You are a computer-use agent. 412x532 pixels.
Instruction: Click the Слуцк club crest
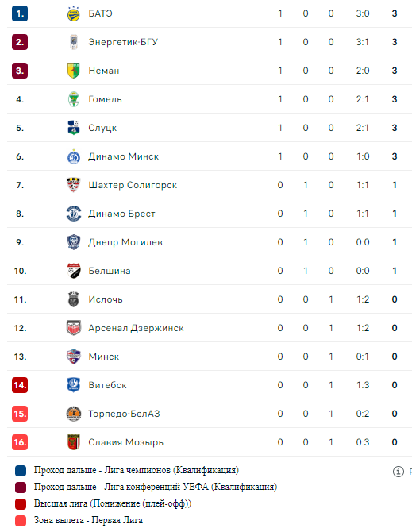[x=74, y=128]
